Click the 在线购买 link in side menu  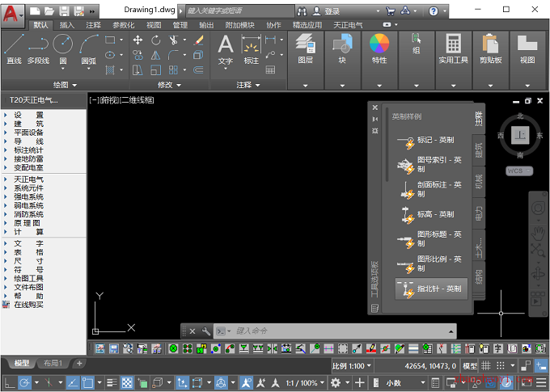pos(28,305)
